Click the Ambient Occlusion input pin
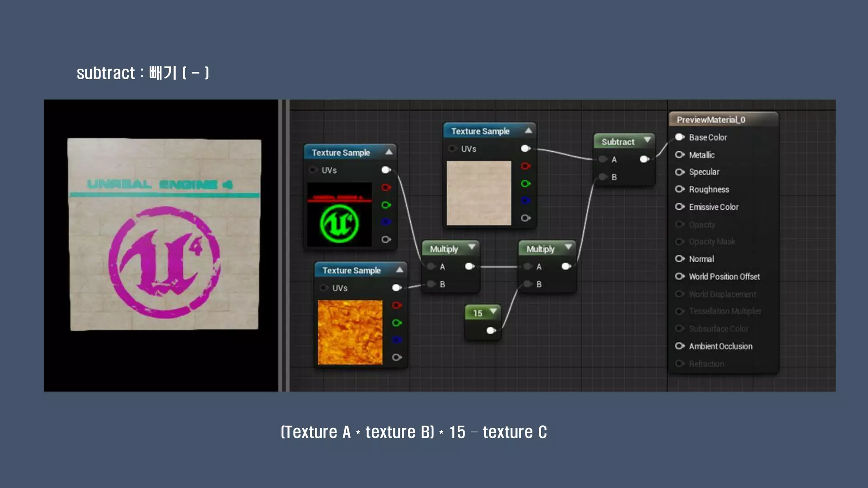 680,346
